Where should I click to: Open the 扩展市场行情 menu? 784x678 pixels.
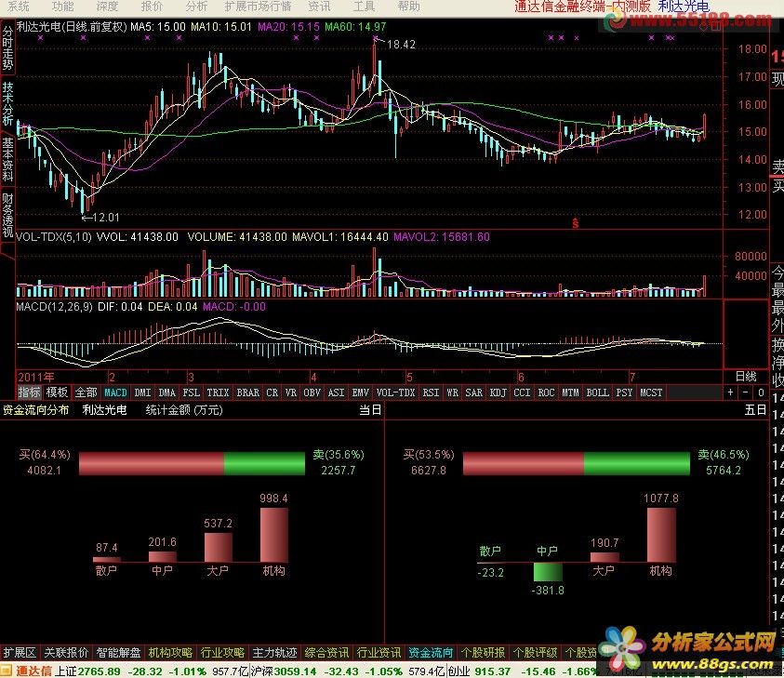click(x=258, y=7)
